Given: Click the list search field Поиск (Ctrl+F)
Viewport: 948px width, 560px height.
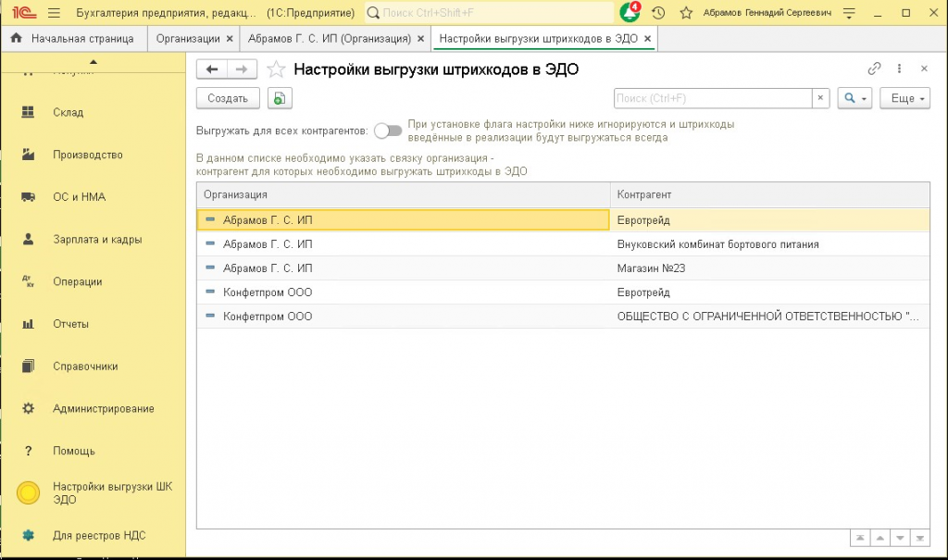Looking at the screenshot, I should [713, 98].
